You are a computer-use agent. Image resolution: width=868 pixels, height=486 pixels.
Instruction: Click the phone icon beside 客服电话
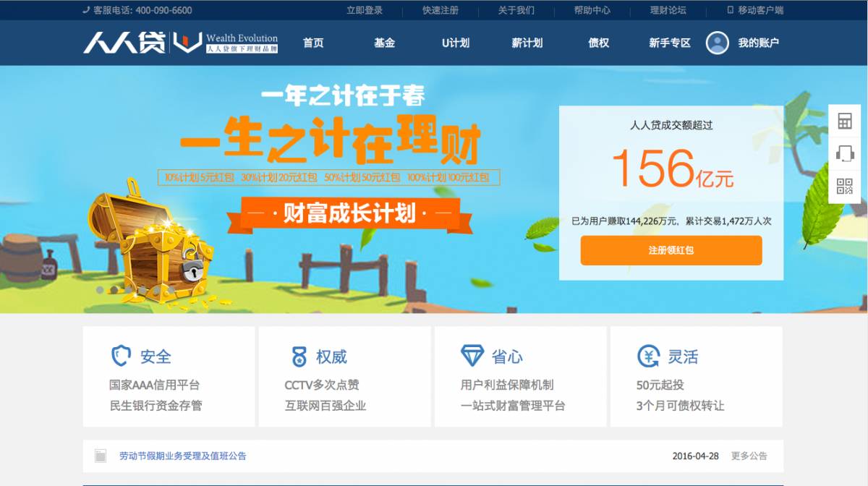pyautogui.click(x=85, y=10)
